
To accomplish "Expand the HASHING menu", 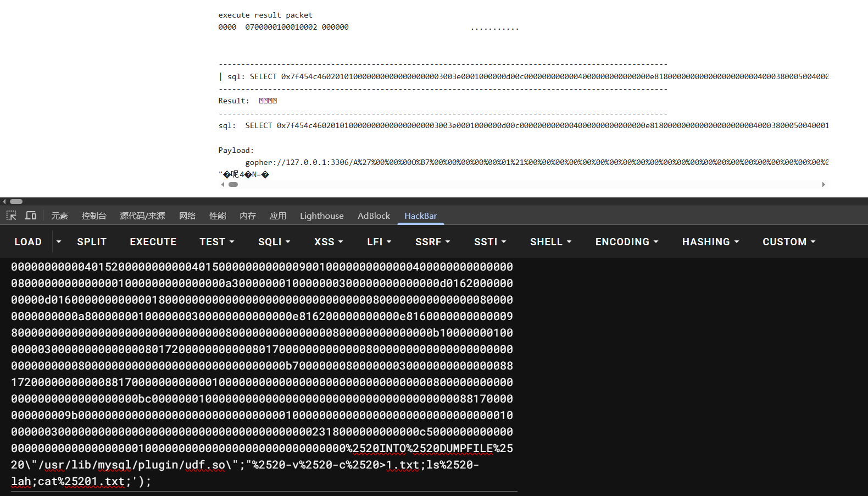I will pos(710,242).
